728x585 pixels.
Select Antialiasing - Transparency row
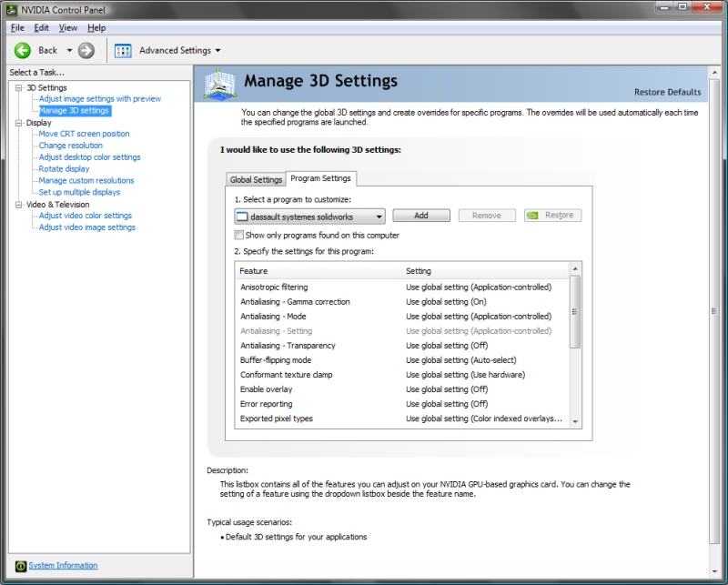click(x=402, y=346)
